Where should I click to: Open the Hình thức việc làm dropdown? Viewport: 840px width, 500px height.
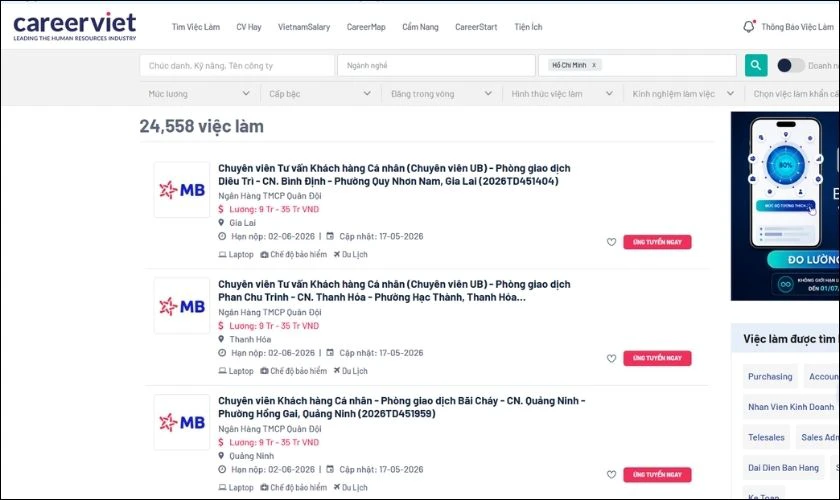[562, 94]
